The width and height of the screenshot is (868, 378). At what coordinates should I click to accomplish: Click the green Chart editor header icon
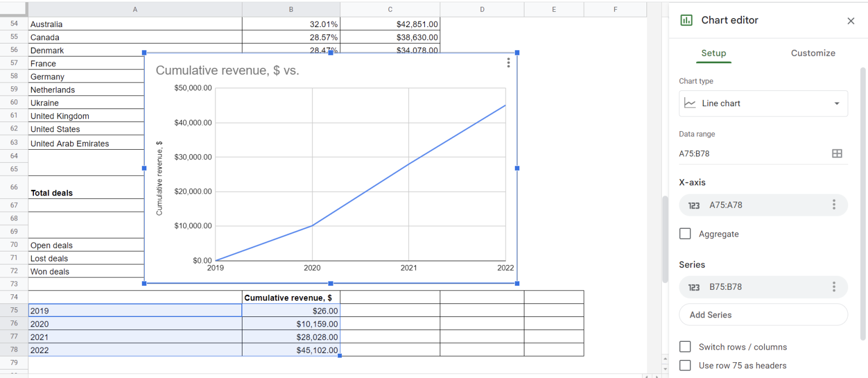point(687,20)
